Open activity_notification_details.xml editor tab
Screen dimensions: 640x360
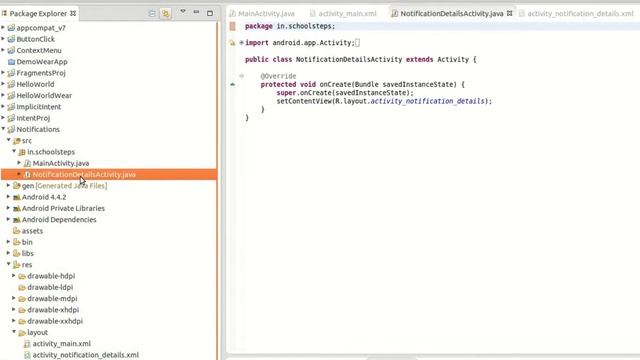[x=580, y=13]
